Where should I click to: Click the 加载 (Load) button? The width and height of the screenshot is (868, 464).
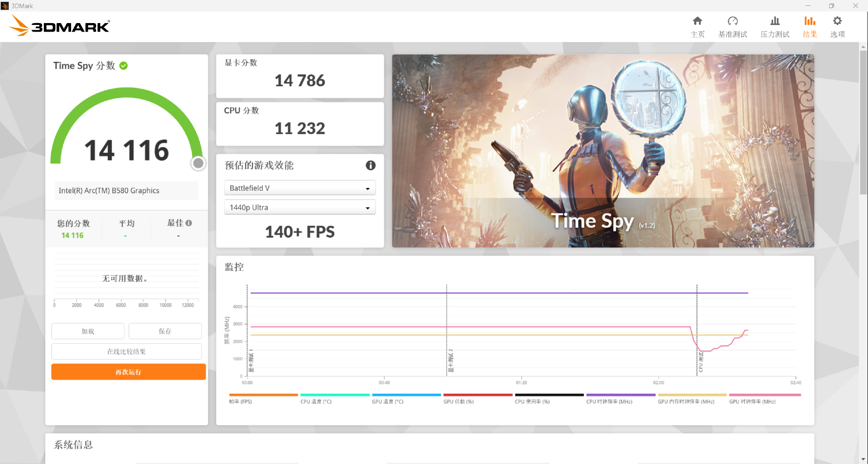click(x=88, y=331)
